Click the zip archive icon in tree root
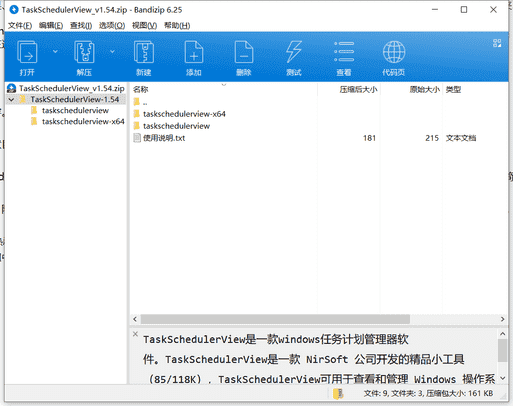The image size is (513, 406). point(12,88)
